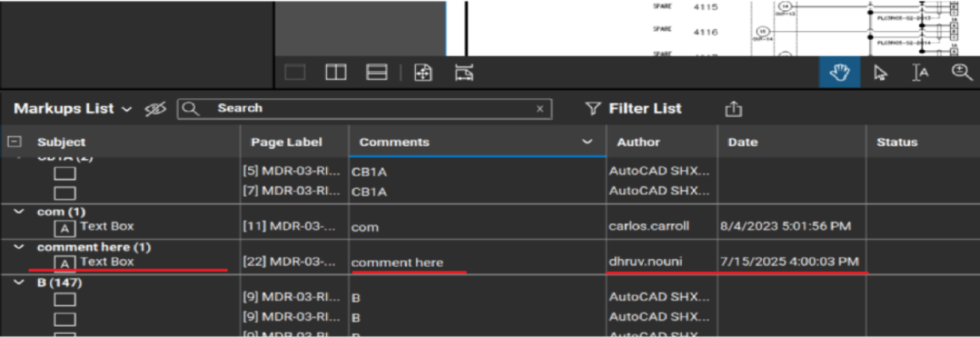Sort by the Subject column header

click(x=62, y=142)
